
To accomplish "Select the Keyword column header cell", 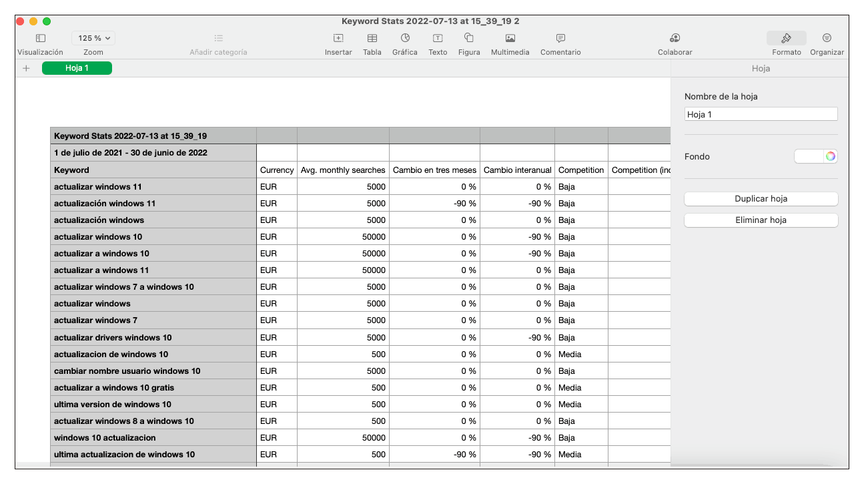I will [153, 170].
